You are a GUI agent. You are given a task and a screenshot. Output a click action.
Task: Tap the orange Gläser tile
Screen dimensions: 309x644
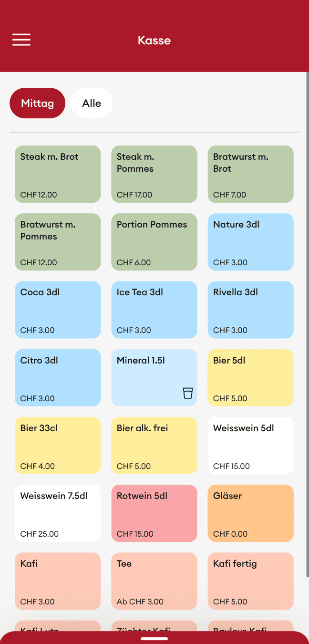click(x=250, y=513)
